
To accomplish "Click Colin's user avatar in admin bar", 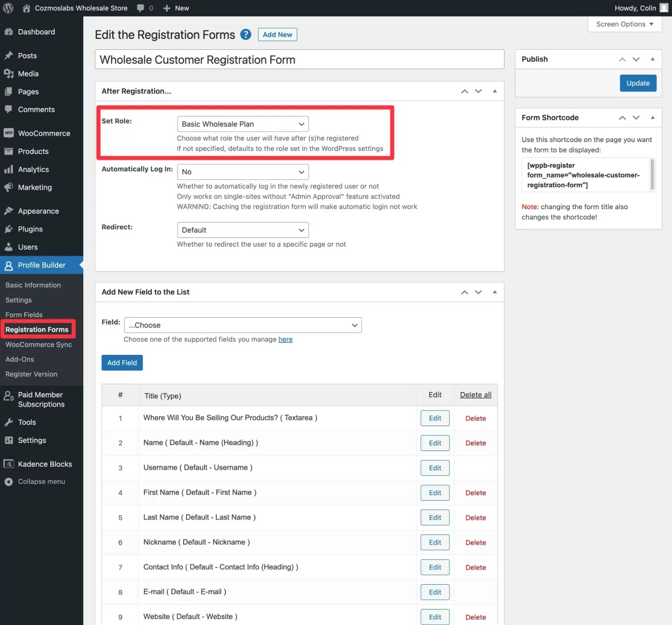I will pyautogui.click(x=663, y=8).
